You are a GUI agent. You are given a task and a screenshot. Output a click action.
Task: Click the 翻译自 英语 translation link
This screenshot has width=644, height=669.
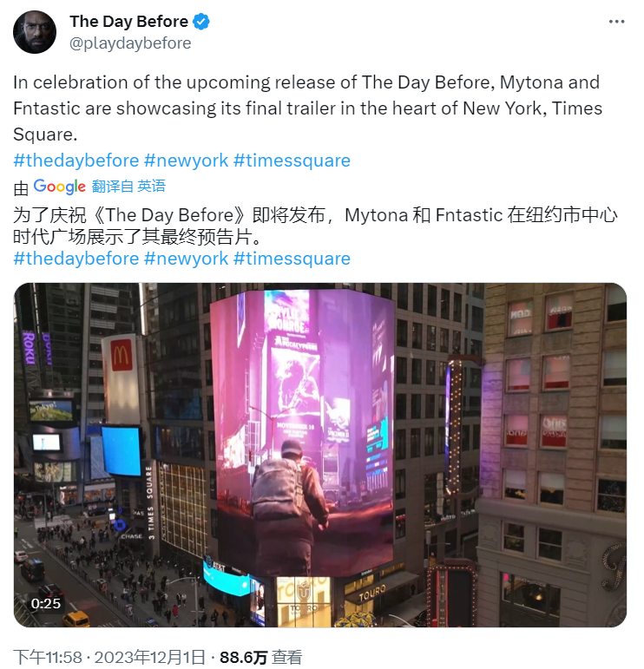click(x=128, y=187)
